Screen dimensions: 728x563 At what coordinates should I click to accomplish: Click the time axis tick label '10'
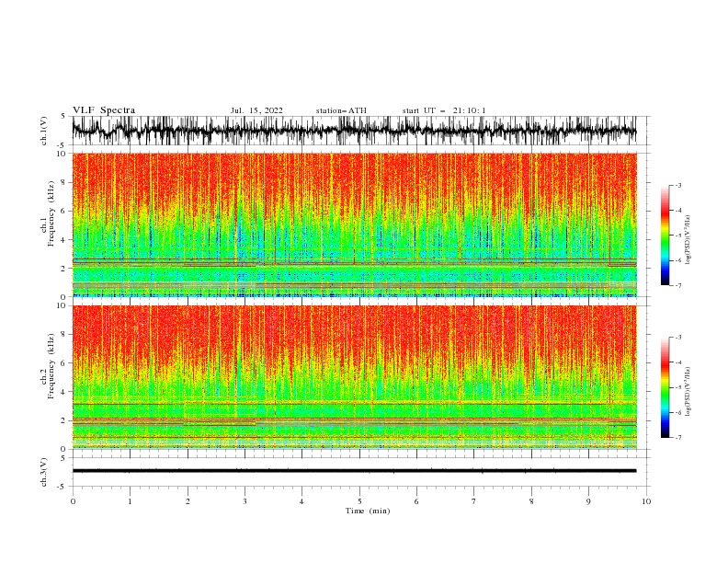tap(646, 501)
